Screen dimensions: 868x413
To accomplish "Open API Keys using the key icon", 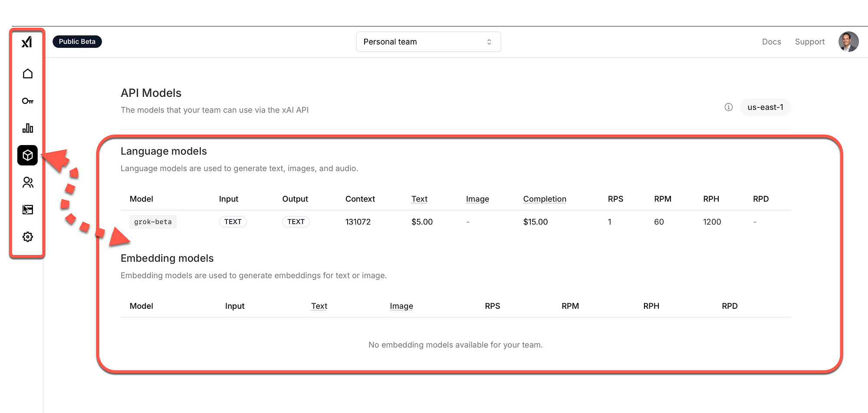I will coord(27,101).
